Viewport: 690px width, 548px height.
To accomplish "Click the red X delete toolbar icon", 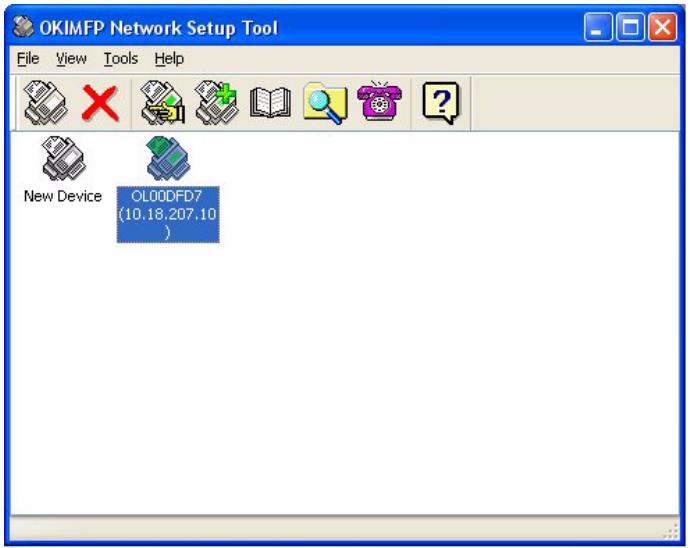I will (100, 103).
